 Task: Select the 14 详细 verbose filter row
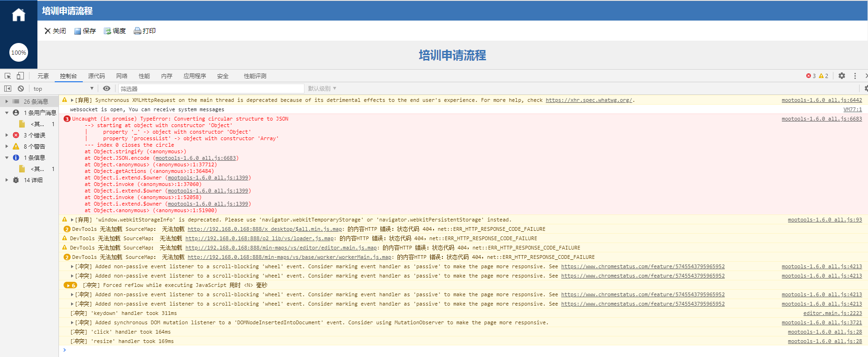(x=29, y=180)
